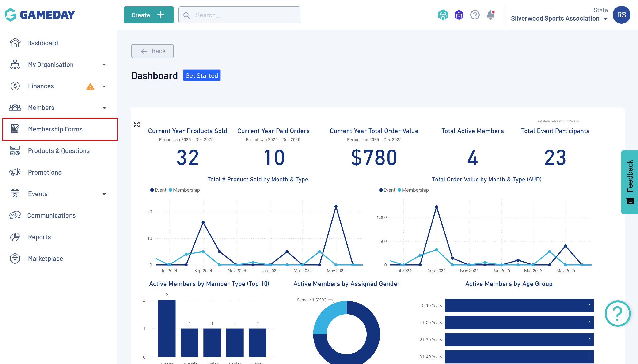Toggle Event series in Product Sold legend
Viewport: 638px width, 364px height.
click(x=158, y=190)
